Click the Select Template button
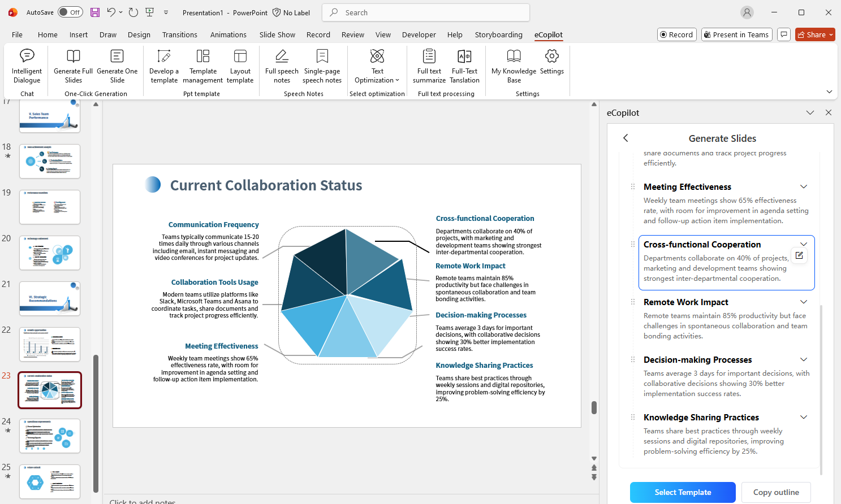Image resolution: width=841 pixels, height=504 pixels. click(x=683, y=492)
